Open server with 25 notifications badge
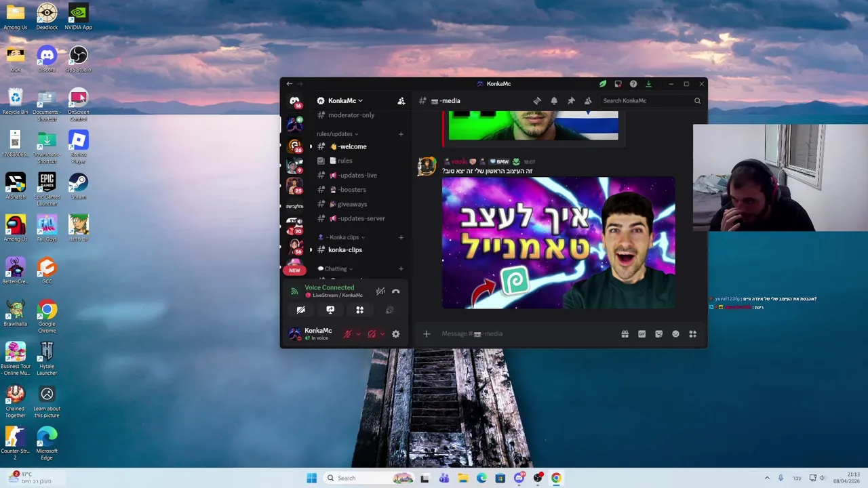 pos(294,185)
